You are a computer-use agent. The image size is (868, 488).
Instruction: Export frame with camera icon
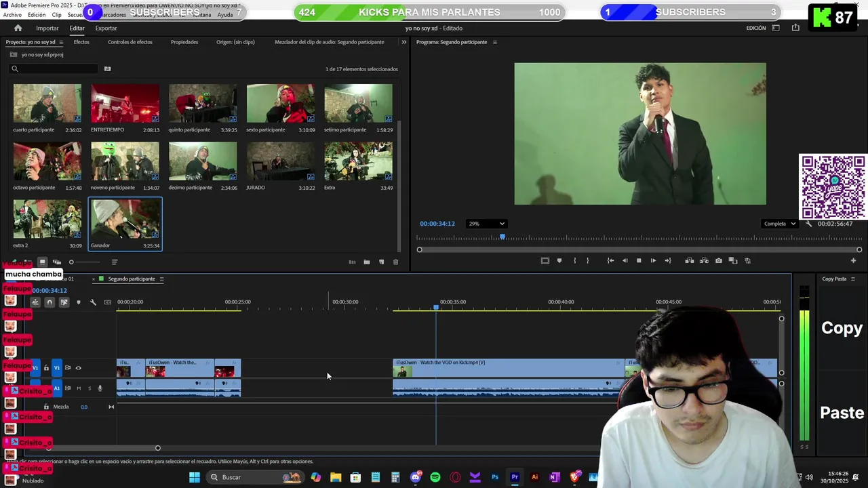tap(719, 260)
